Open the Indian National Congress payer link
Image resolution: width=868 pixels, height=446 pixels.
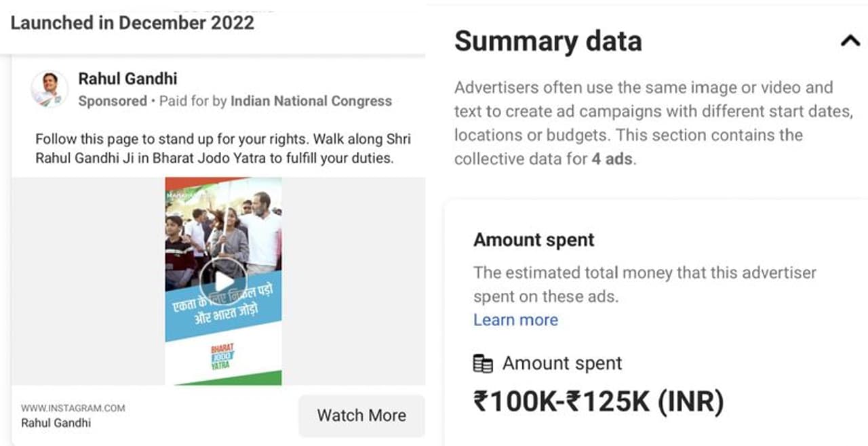pos(311,102)
